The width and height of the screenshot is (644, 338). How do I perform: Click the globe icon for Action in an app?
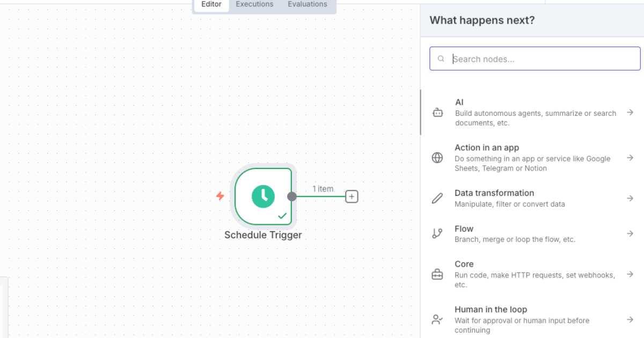(x=437, y=158)
